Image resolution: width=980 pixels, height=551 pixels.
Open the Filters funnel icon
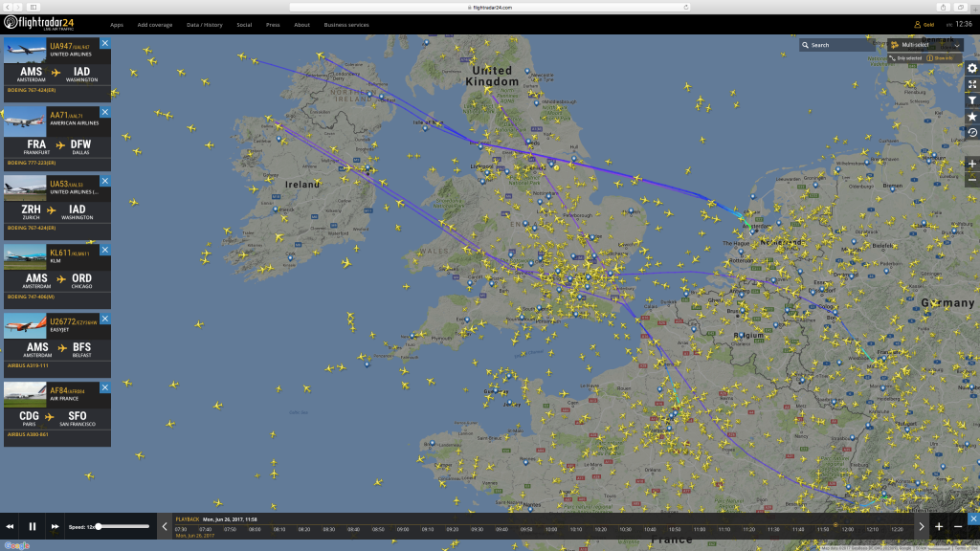[972, 100]
